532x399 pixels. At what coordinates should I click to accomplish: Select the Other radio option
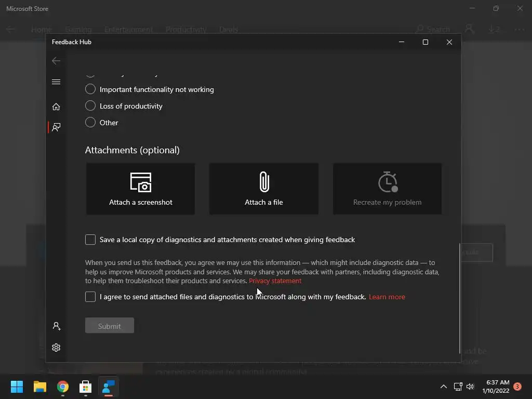pos(101,123)
